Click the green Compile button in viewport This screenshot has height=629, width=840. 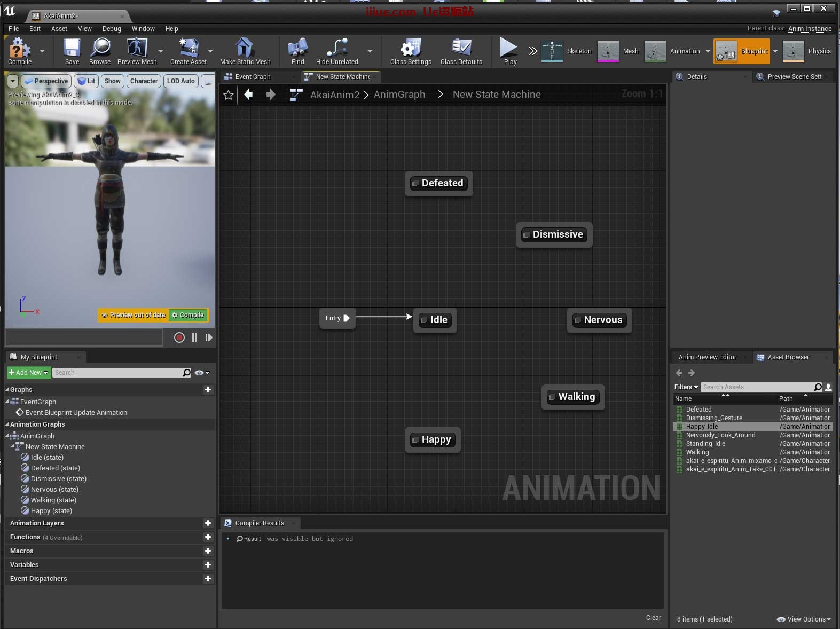point(189,315)
